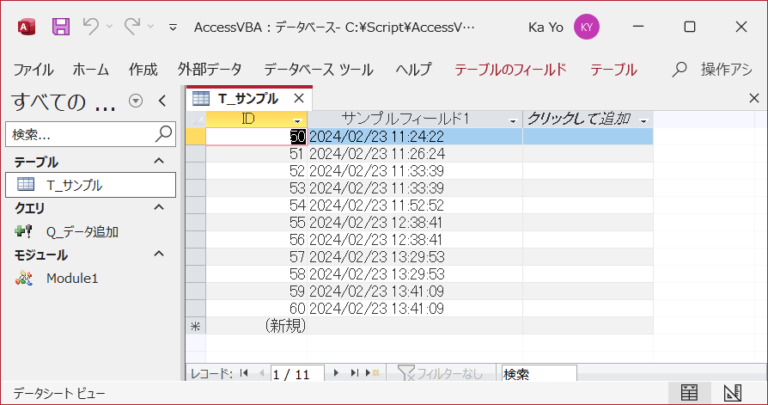Viewport: 768px width, 405px height.
Task: Open the Undo history dropdown arrow
Action: point(110,27)
